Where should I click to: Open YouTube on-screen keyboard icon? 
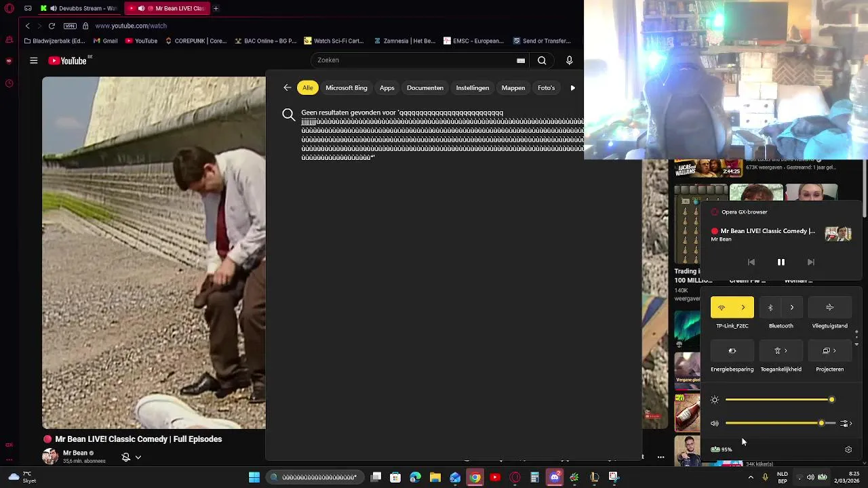[x=521, y=60]
